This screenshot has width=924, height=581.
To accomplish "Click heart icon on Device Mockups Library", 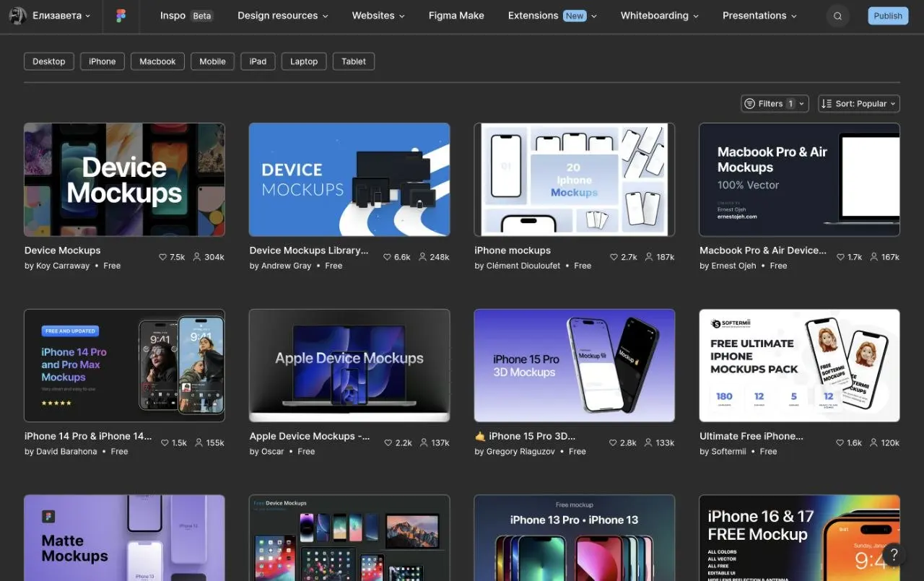I will click(387, 257).
